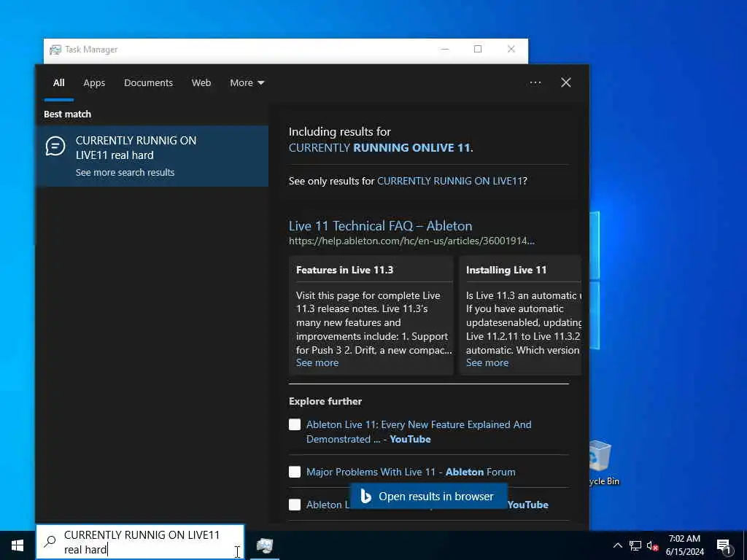Click the chat bubble icon of best match

[55, 146]
